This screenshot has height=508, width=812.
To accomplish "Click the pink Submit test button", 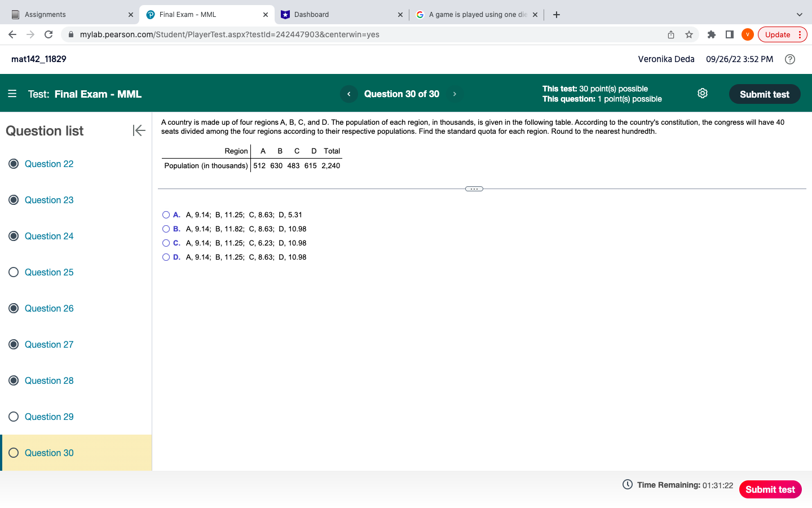I will (x=770, y=489).
